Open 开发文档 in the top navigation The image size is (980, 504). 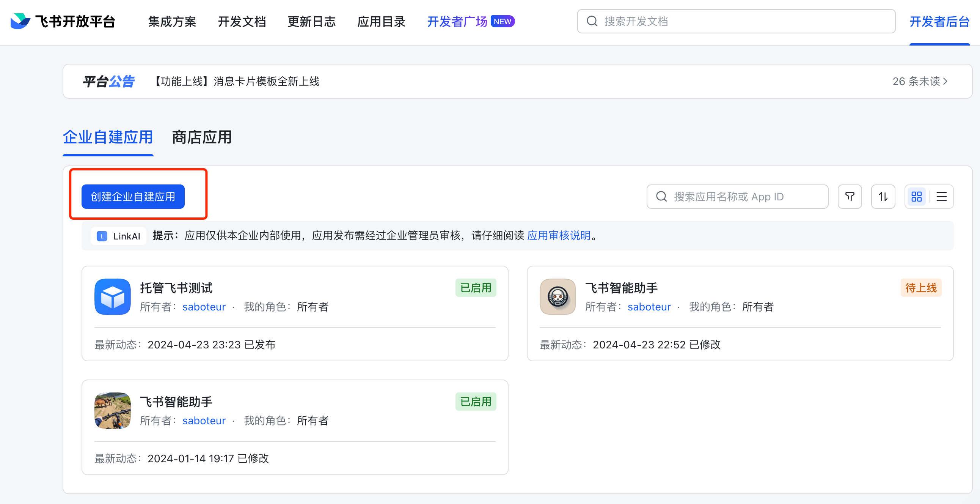(242, 21)
